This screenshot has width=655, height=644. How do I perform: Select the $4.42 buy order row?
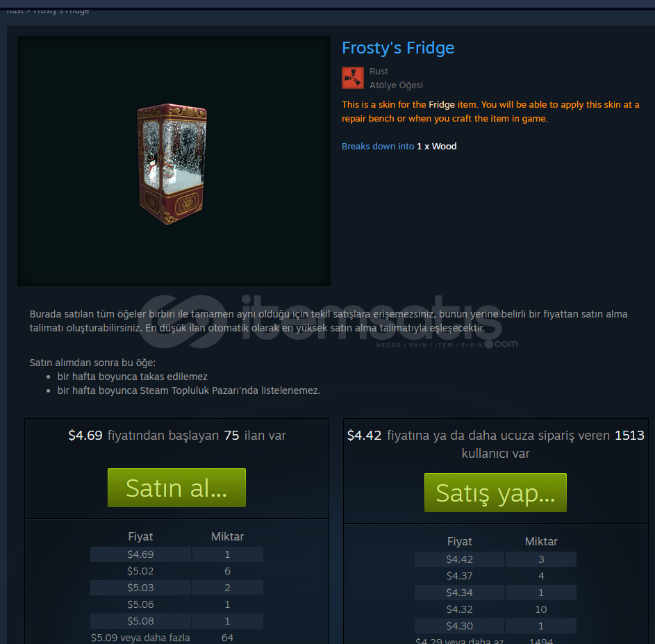tap(495, 559)
